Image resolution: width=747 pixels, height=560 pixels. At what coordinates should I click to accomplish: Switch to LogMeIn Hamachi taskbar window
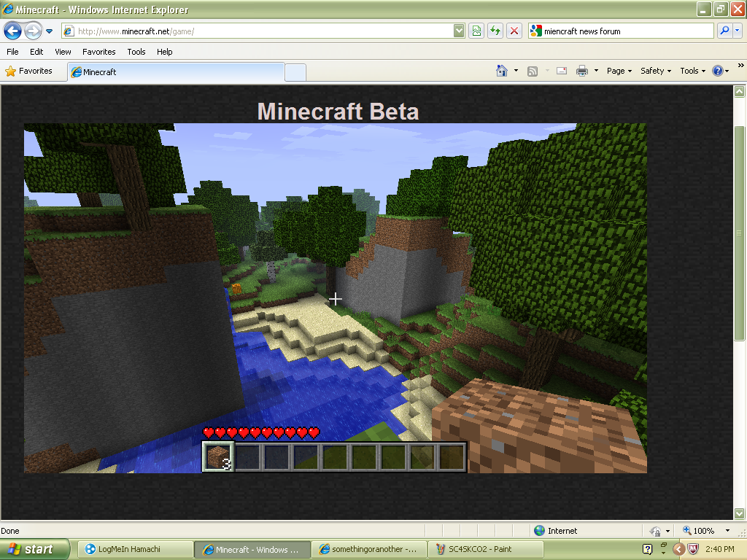[x=134, y=549]
